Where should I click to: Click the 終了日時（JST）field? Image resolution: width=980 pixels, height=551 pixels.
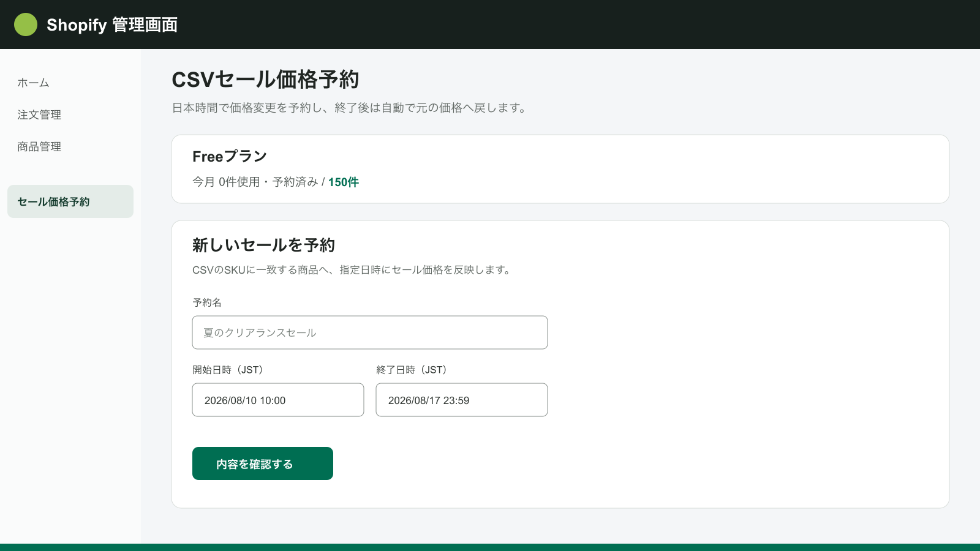click(x=462, y=400)
